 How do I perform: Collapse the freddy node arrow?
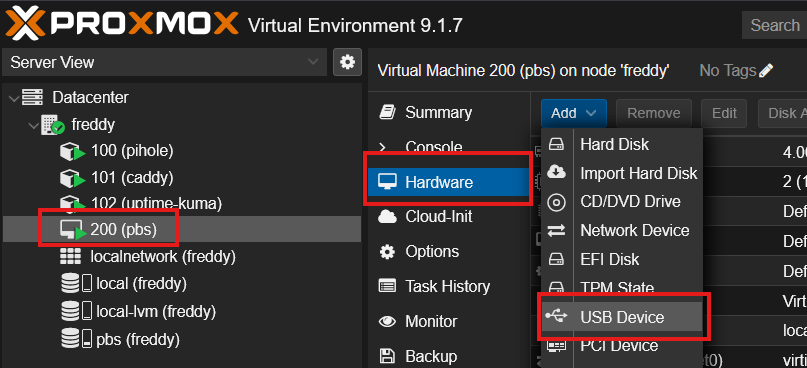(33, 125)
